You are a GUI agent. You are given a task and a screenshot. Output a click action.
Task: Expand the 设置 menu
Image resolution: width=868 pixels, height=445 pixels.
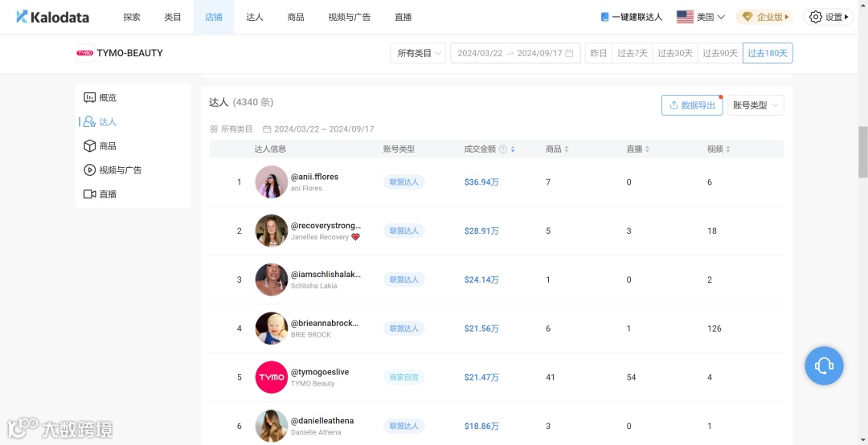828,17
